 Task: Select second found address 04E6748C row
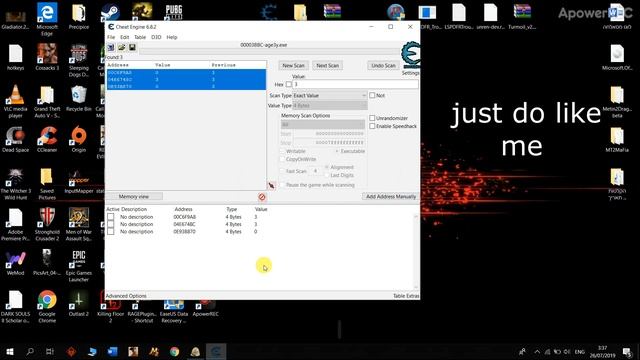(186, 80)
